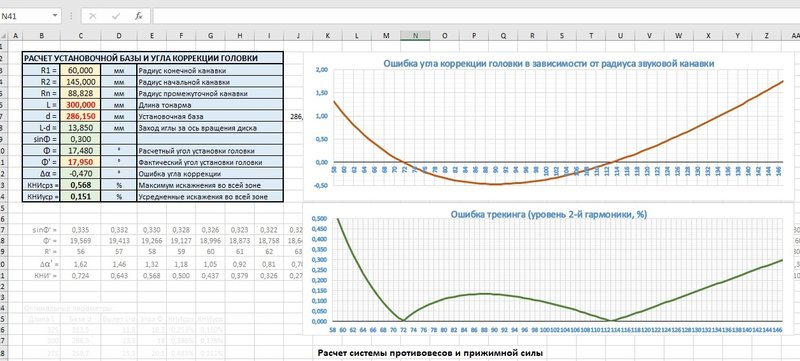
Task: Click the 'Усредненные искажения во всей зоне' cell
Action: [209, 196]
